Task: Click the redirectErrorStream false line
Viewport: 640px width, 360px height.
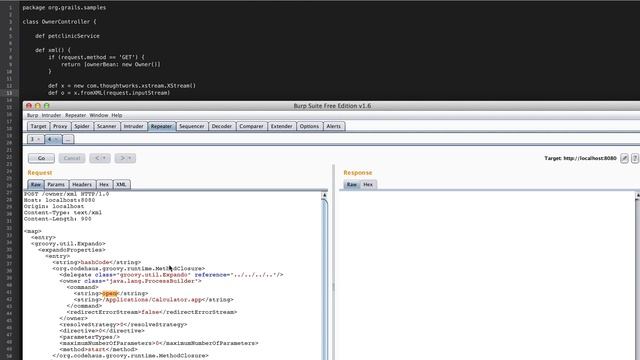Action: [152, 312]
